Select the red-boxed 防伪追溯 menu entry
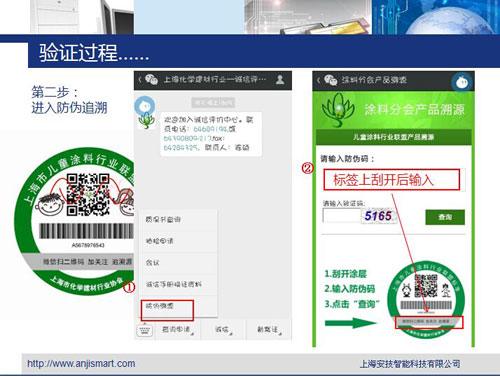 (167, 310)
